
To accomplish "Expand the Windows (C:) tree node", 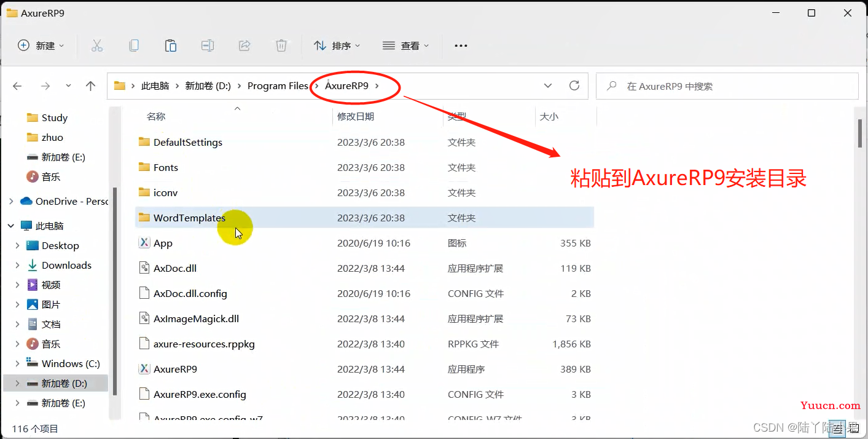I will point(17,363).
